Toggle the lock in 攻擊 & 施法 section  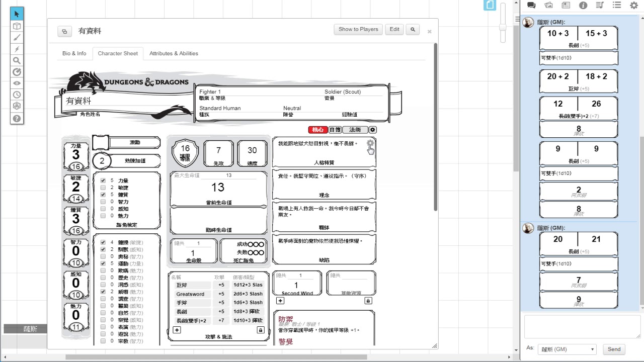tap(261, 330)
